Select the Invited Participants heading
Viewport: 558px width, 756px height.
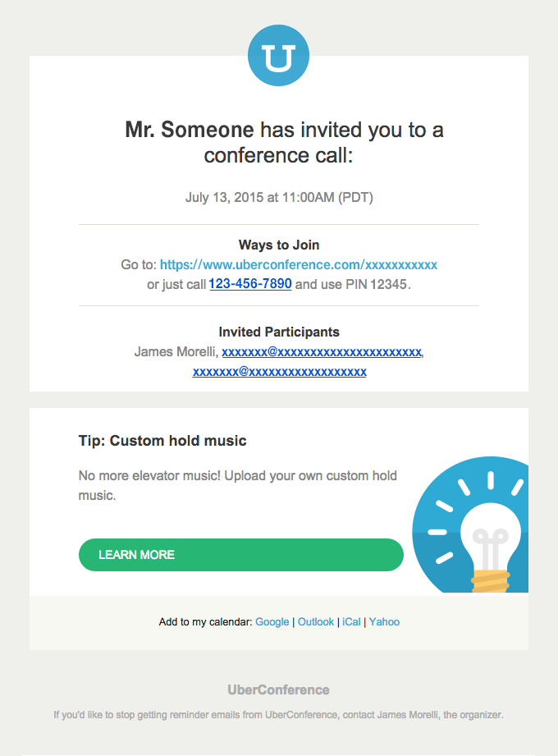click(x=279, y=332)
